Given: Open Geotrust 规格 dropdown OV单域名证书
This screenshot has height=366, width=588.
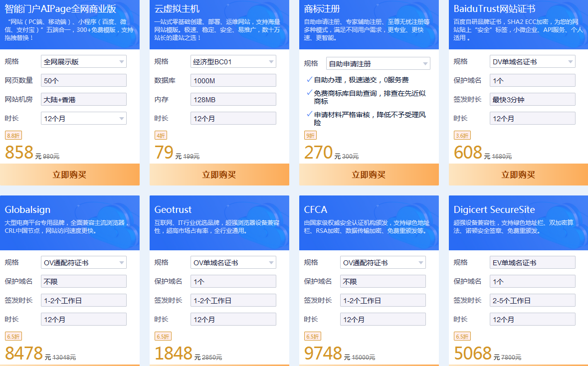Looking at the screenshot, I should click(x=233, y=262).
